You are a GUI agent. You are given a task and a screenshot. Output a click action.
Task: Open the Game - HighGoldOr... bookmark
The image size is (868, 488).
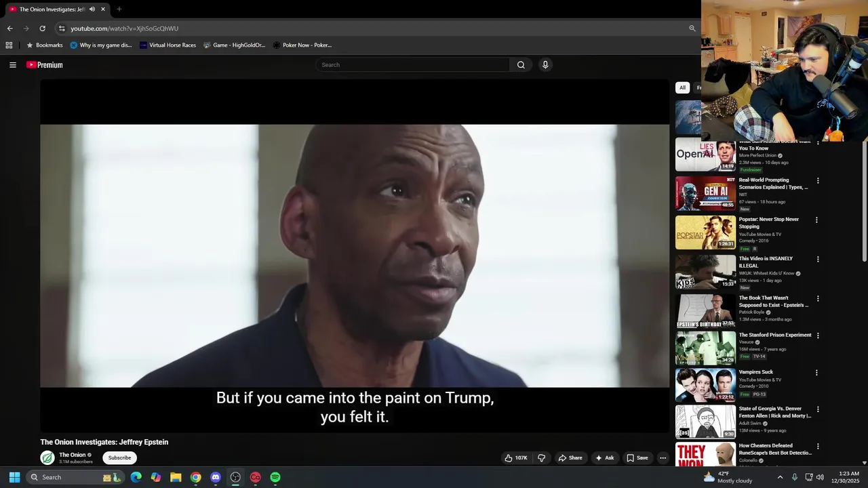235,45
